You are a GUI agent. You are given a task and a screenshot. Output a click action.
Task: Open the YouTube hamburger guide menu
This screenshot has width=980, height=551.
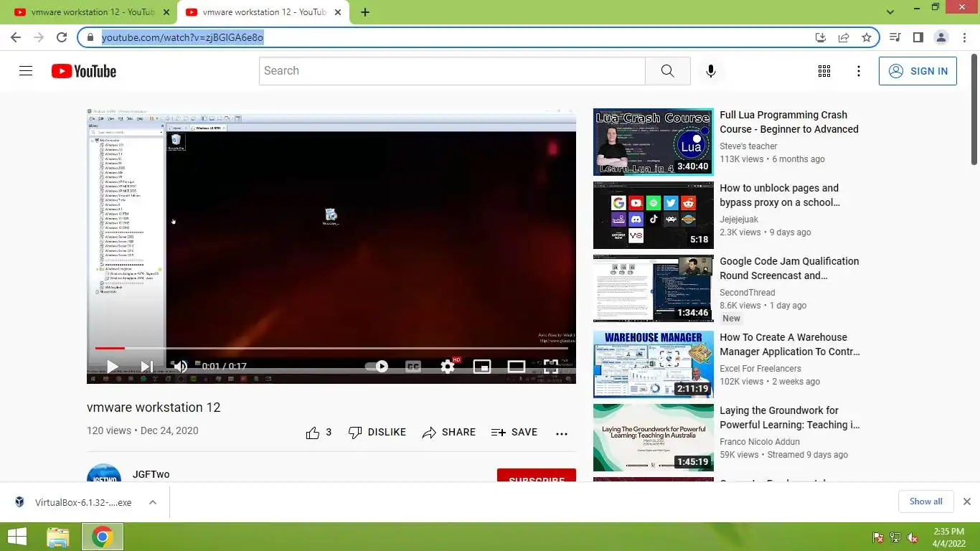(x=26, y=71)
